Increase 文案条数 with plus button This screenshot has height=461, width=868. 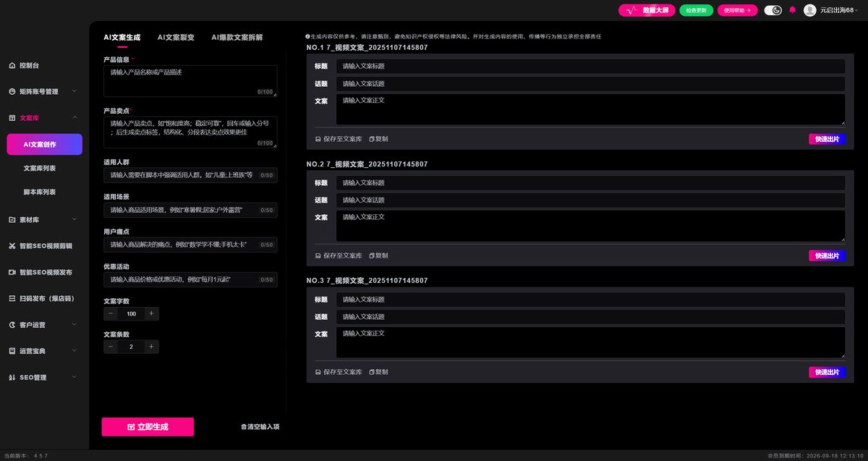coord(151,347)
